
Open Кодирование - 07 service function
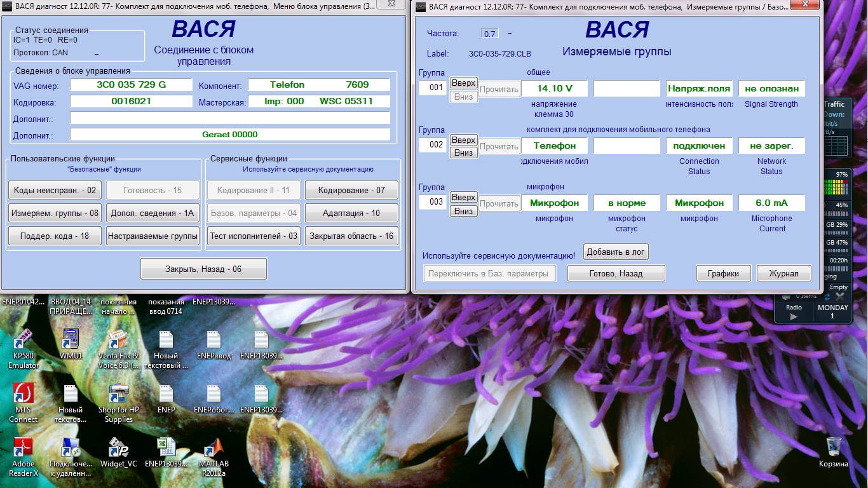[x=351, y=190]
